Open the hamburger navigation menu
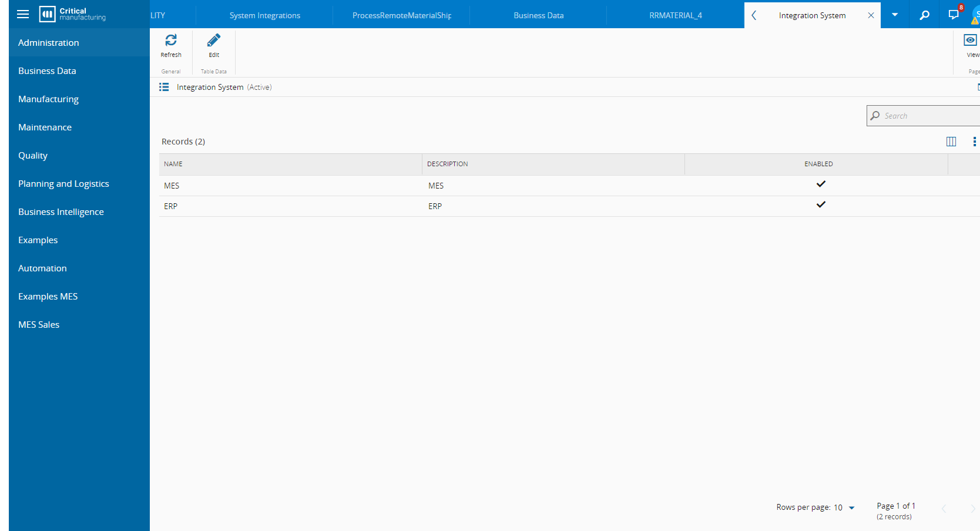 pyautogui.click(x=23, y=14)
